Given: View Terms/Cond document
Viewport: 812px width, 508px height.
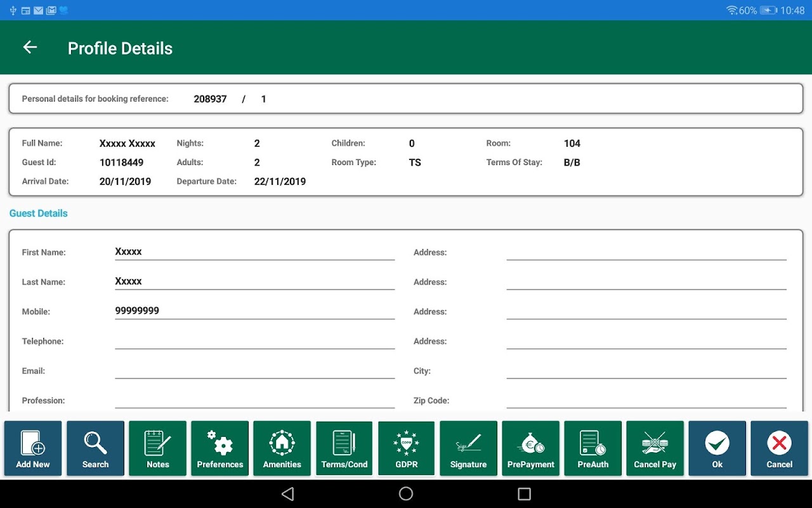Looking at the screenshot, I should [x=344, y=448].
